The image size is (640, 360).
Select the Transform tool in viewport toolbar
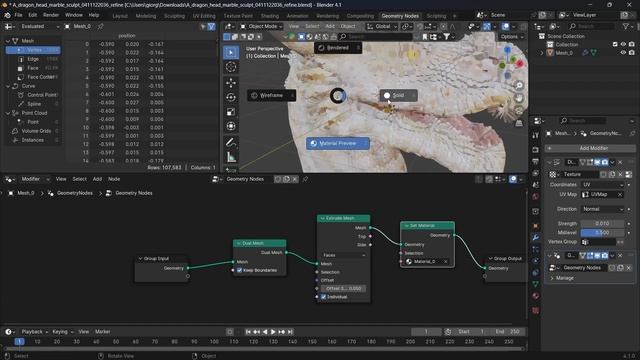pos(231,126)
